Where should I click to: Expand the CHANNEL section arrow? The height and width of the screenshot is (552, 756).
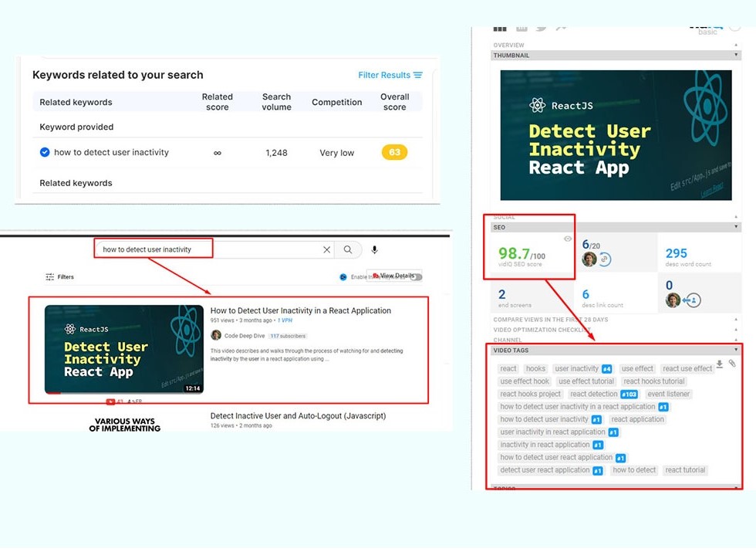[x=736, y=340]
